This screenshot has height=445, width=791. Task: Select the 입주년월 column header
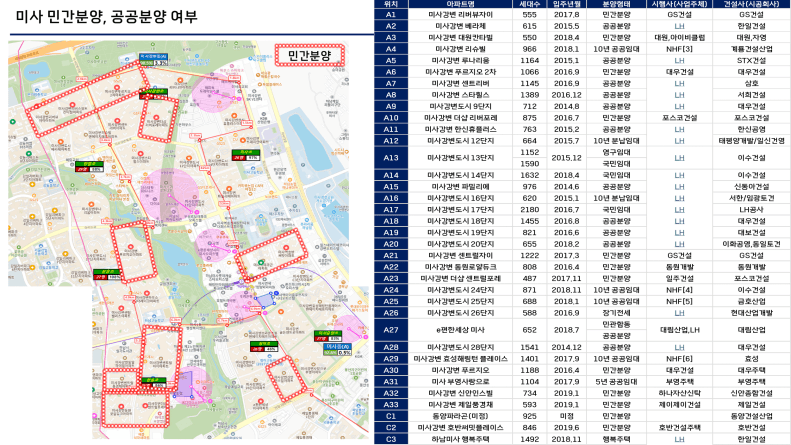[566, 4]
